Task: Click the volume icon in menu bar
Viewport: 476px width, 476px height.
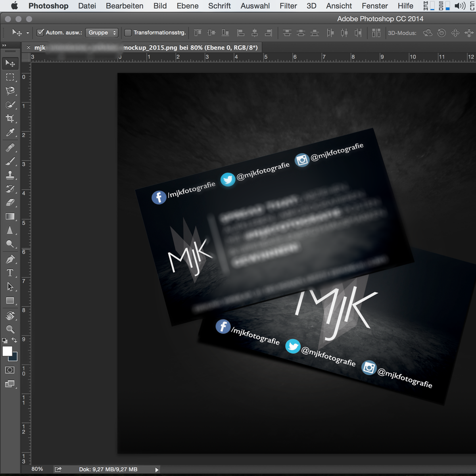Action: click(x=460, y=6)
